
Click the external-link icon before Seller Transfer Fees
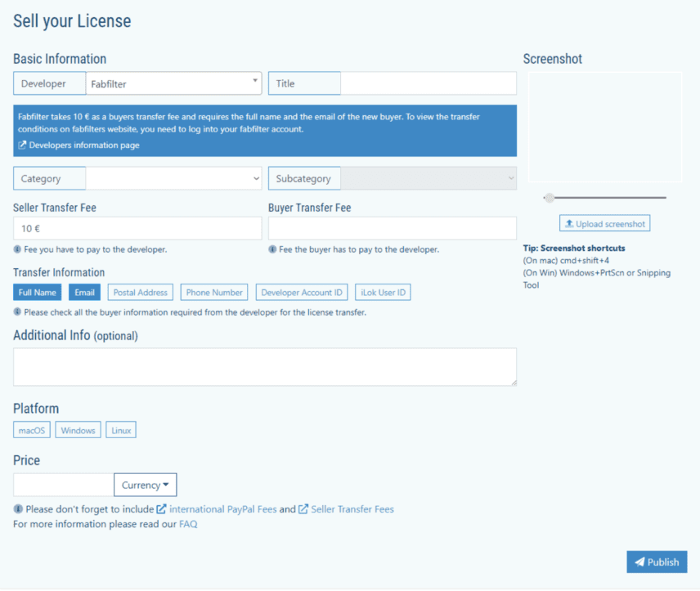point(303,509)
